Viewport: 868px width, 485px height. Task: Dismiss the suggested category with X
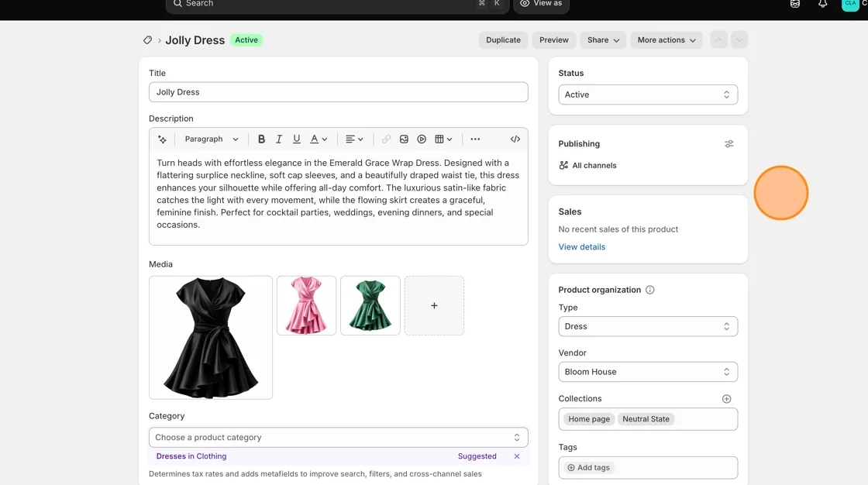(x=516, y=456)
